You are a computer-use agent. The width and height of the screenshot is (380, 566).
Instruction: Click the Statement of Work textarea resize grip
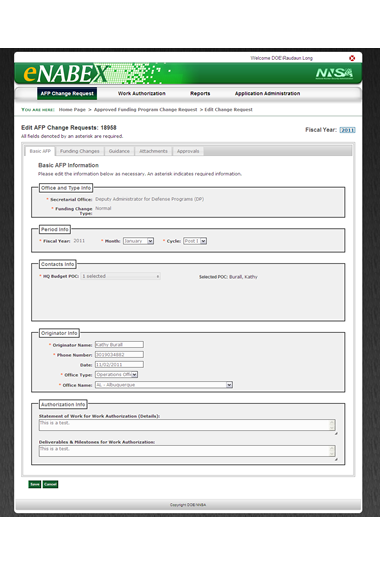point(336,433)
